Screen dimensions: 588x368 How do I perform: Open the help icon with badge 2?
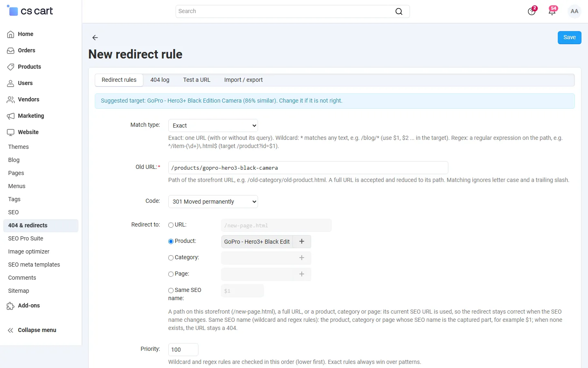532,11
